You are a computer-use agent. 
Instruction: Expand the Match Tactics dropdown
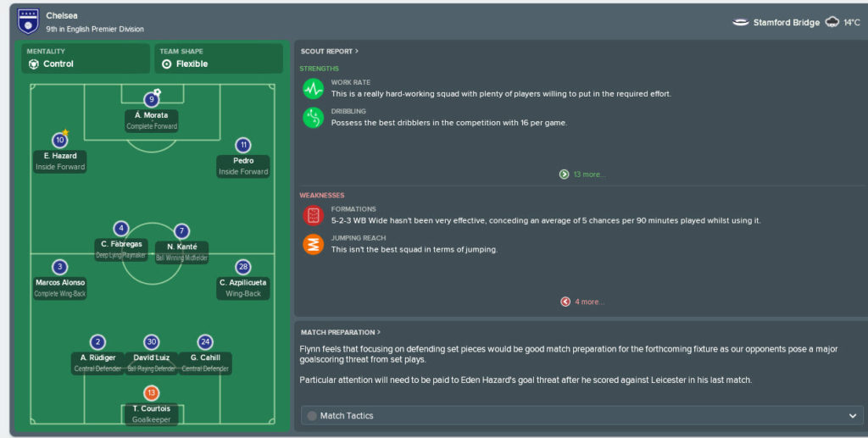coord(581,415)
